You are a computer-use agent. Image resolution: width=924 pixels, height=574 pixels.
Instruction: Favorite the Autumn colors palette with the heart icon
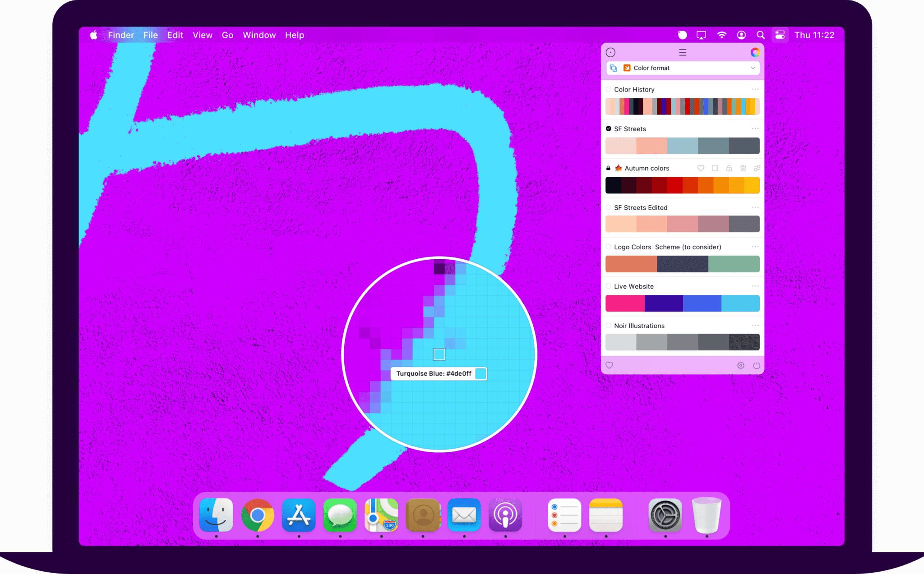701,168
